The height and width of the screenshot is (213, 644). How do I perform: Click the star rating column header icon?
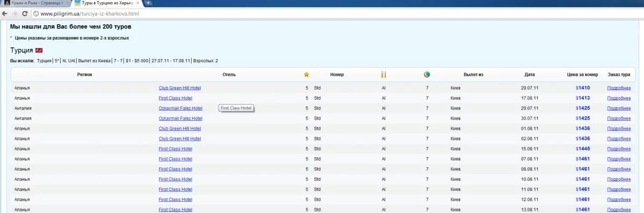pos(306,75)
